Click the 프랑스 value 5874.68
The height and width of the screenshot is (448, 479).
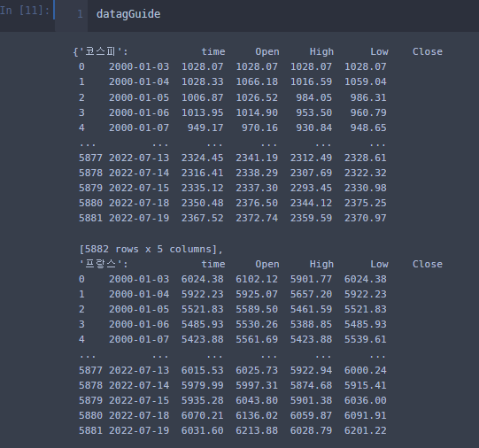click(x=311, y=385)
